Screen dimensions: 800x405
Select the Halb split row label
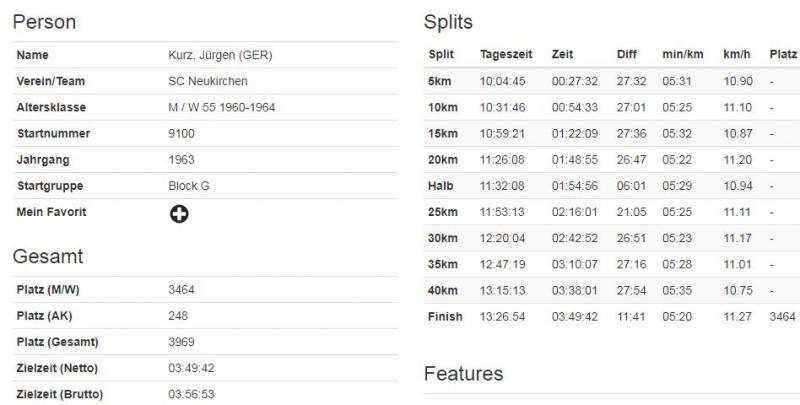pyautogui.click(x=440, y=186)
